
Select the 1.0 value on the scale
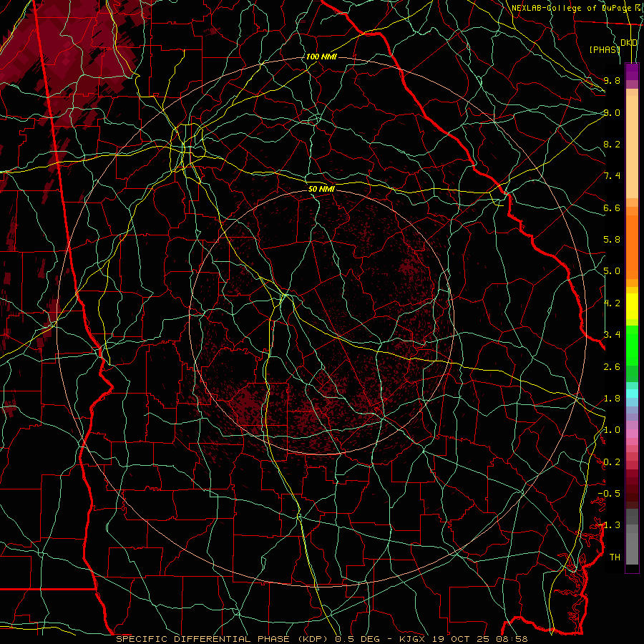[x=612, y=430]
